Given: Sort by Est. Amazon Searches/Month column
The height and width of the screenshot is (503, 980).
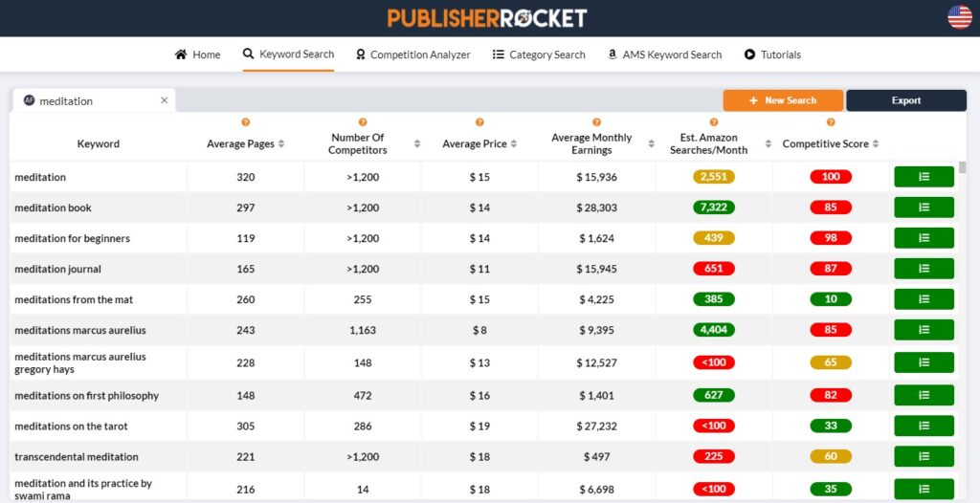Looking at the screenshot, I should (x=768, y=143).
